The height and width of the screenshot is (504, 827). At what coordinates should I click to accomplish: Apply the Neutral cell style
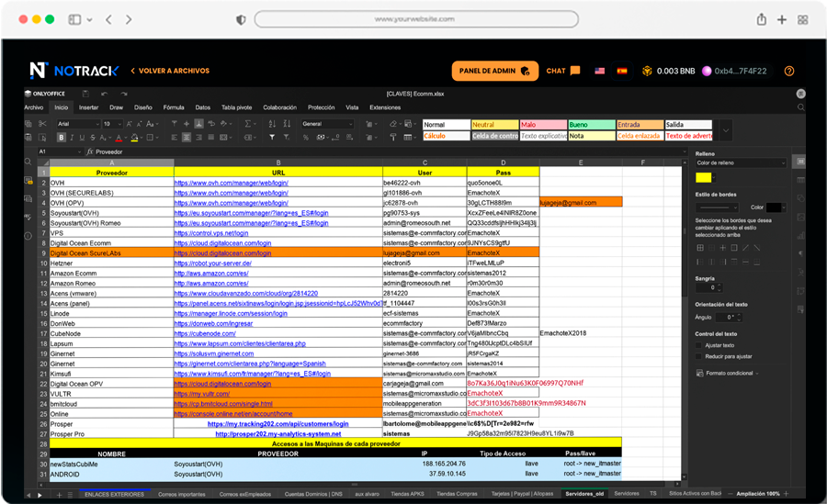[x=494, y=125]
